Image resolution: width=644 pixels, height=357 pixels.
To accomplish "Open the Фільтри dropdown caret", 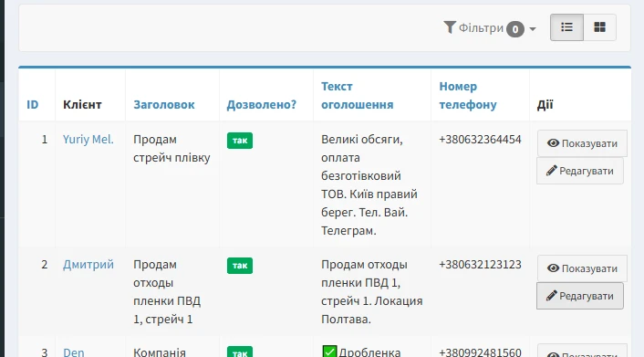I will click(x=533, y=29).
